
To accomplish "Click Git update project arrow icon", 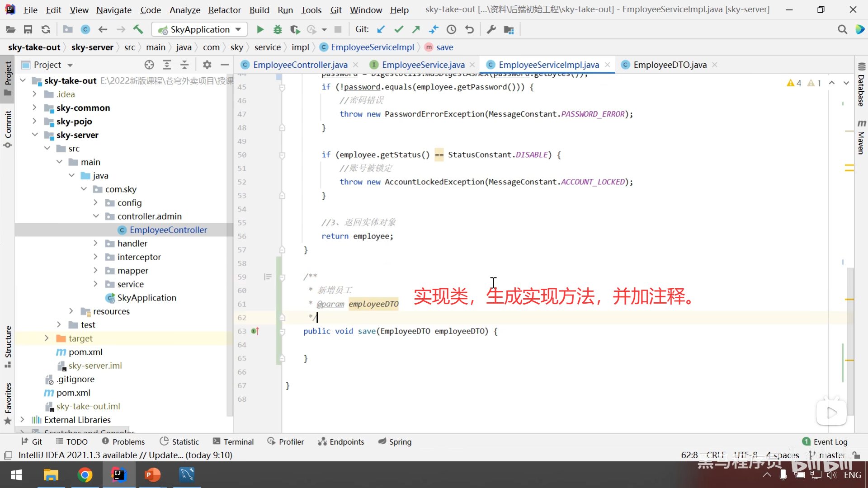I will pyautogui.click(x=381, y=29).
